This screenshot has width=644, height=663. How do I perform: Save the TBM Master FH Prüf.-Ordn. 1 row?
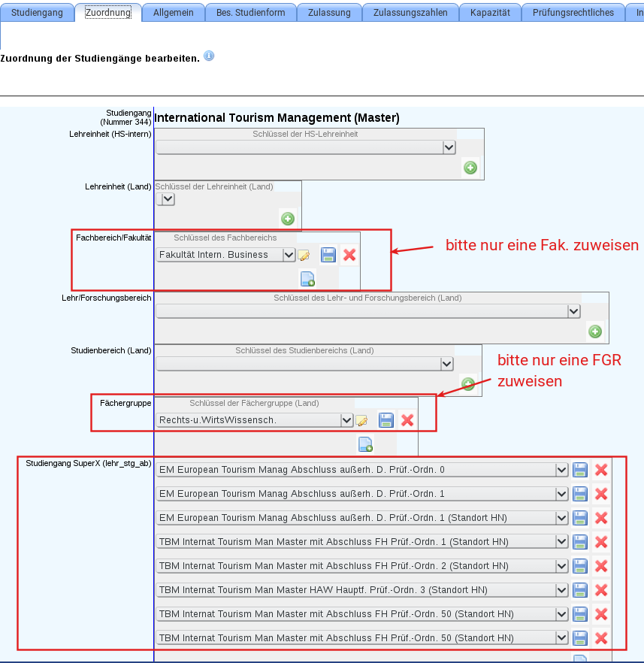click(580, 542)
